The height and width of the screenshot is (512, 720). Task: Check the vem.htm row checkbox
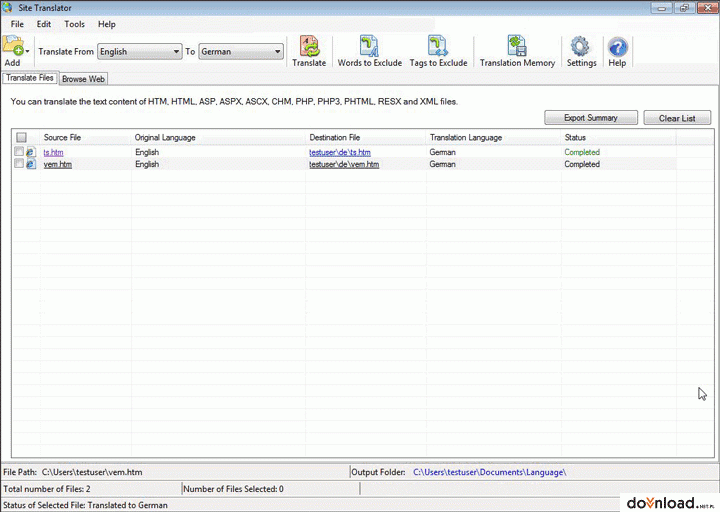(x=19, y=163)
